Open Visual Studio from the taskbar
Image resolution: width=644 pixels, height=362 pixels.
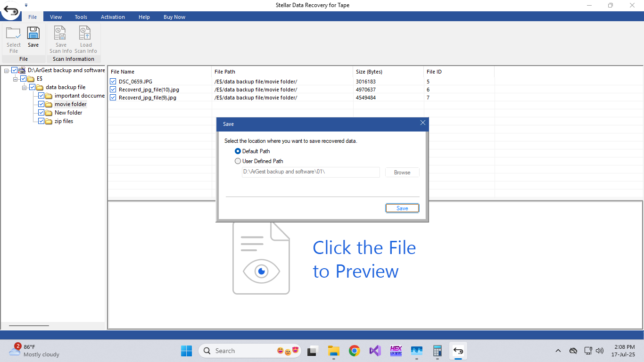[x=375, y=351]
